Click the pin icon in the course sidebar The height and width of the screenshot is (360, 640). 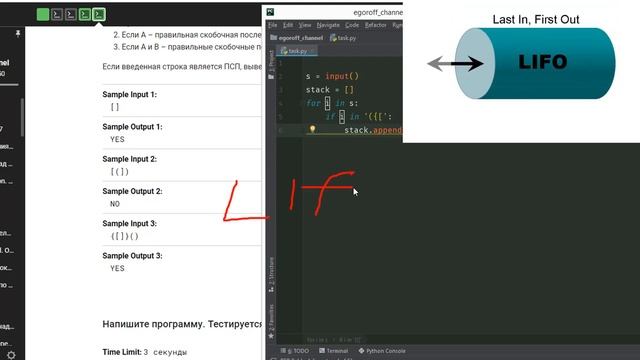click(18, 33)
